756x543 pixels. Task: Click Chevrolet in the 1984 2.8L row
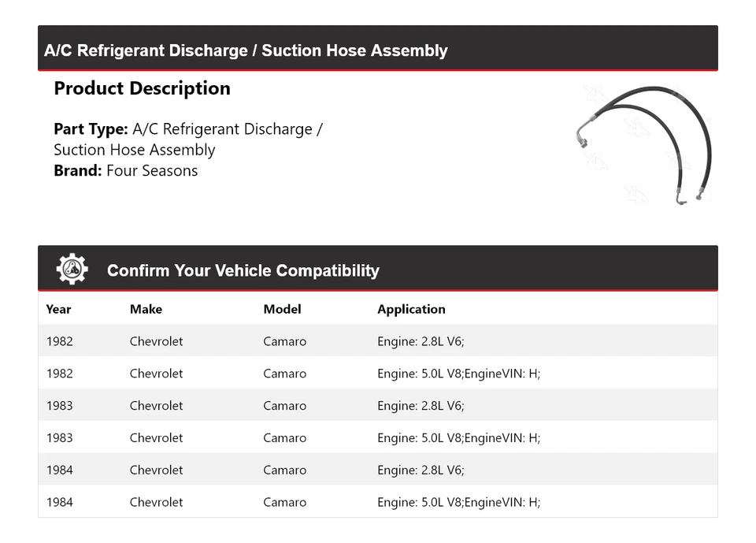pos(156,470)
